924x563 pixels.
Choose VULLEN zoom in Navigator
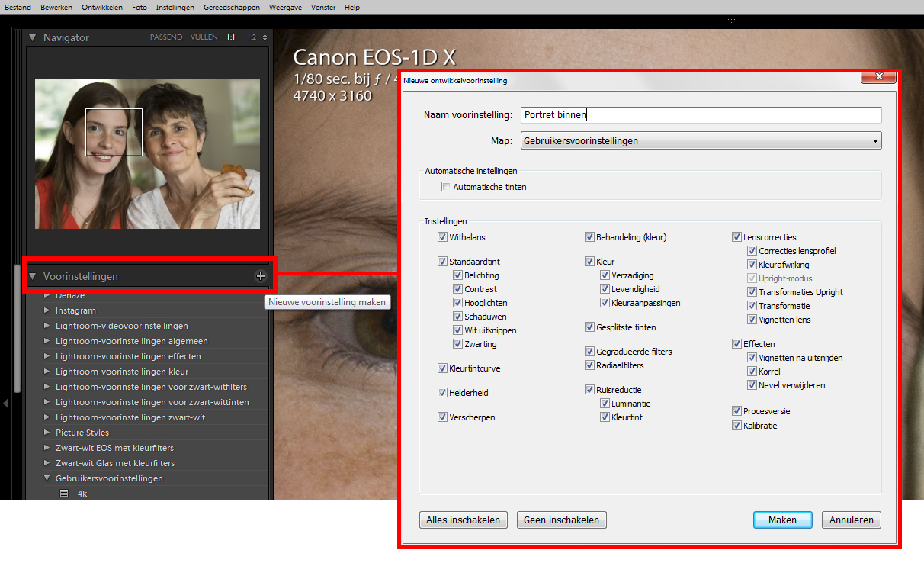point(204,37)
